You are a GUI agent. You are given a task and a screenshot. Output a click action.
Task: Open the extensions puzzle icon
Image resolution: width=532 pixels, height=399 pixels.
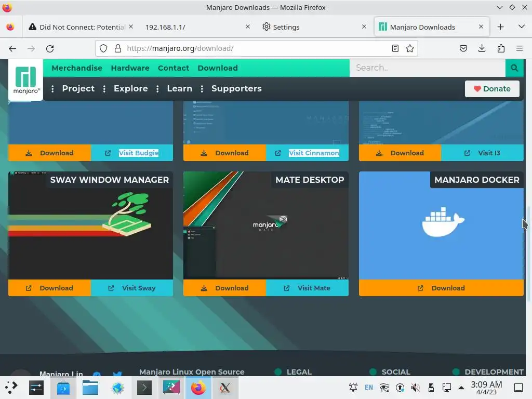(x=501, y=48)
